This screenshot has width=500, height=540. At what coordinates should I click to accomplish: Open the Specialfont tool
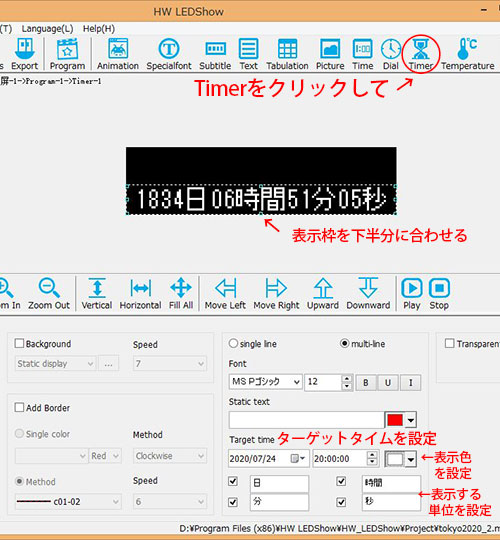coord(169,54)
